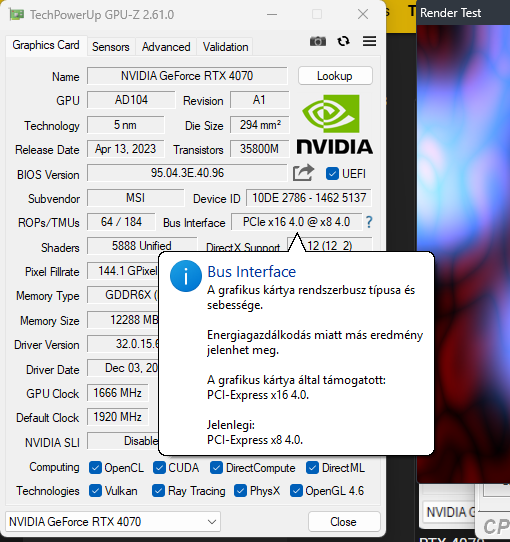Switch to the Graphics Card tab
The width and height of the screenshot is (510, 542).
(x=46, y=45)
